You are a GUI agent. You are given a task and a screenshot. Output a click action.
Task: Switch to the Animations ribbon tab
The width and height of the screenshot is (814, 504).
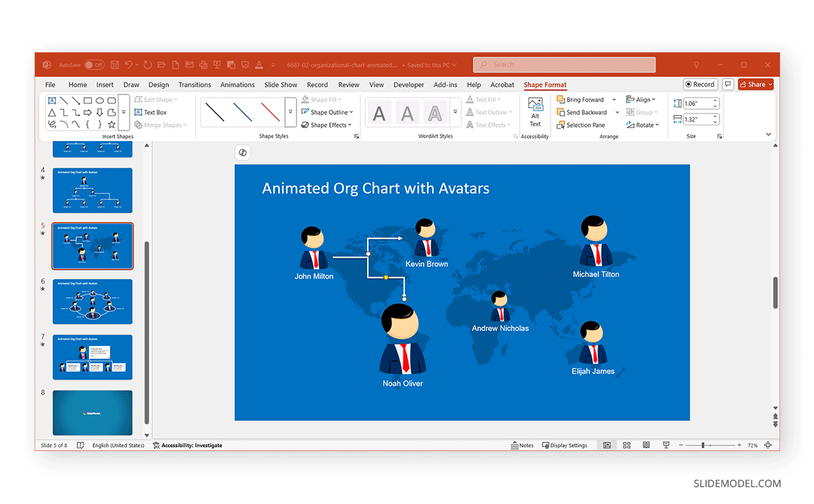point(237,84)
